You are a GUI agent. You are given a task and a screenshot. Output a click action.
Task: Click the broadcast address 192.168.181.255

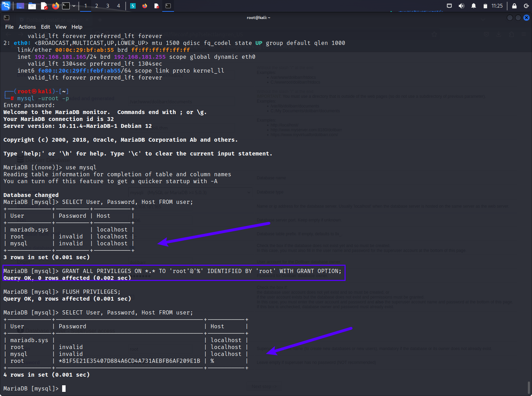pyautogui.click(x=140, y=57)
